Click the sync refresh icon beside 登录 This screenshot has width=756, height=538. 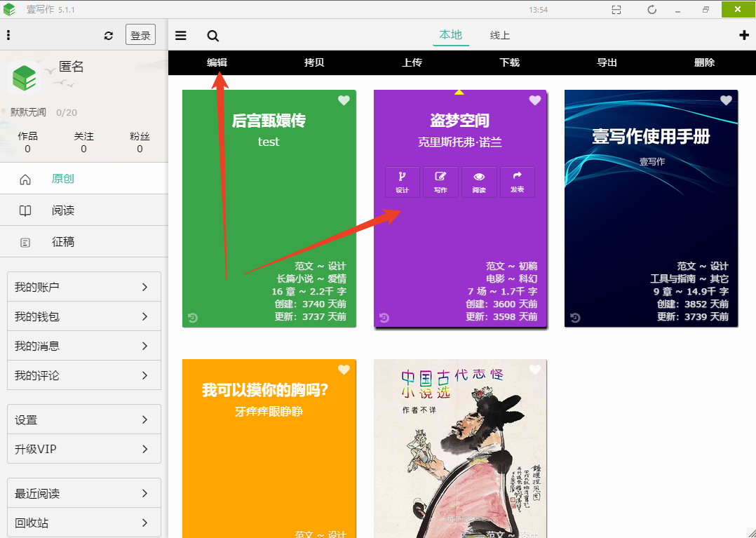tap(109, 36)
